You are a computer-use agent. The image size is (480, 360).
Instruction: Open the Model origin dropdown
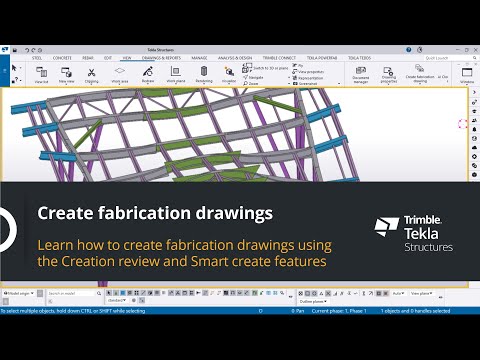tap(19, 293)
